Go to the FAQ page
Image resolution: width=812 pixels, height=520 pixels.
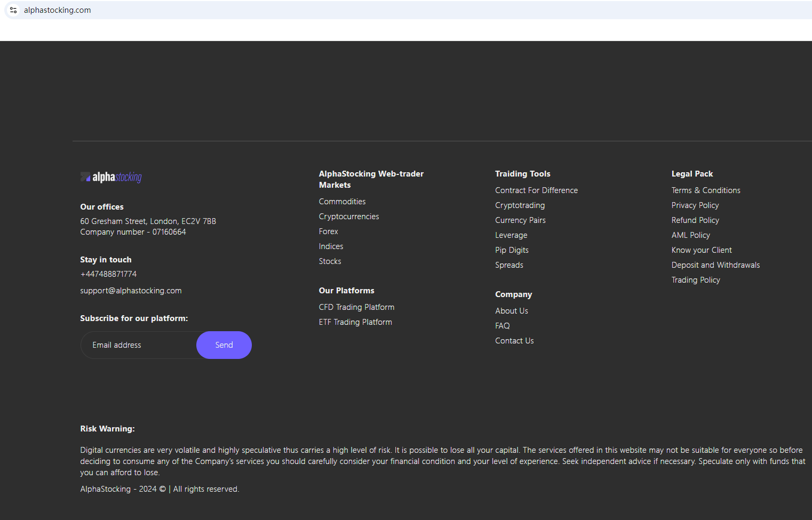502,326
